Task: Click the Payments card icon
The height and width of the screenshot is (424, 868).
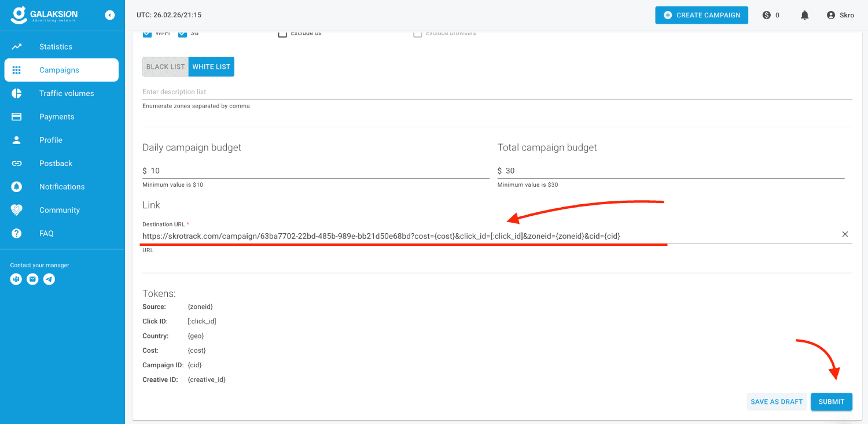Action: [17, 117]
